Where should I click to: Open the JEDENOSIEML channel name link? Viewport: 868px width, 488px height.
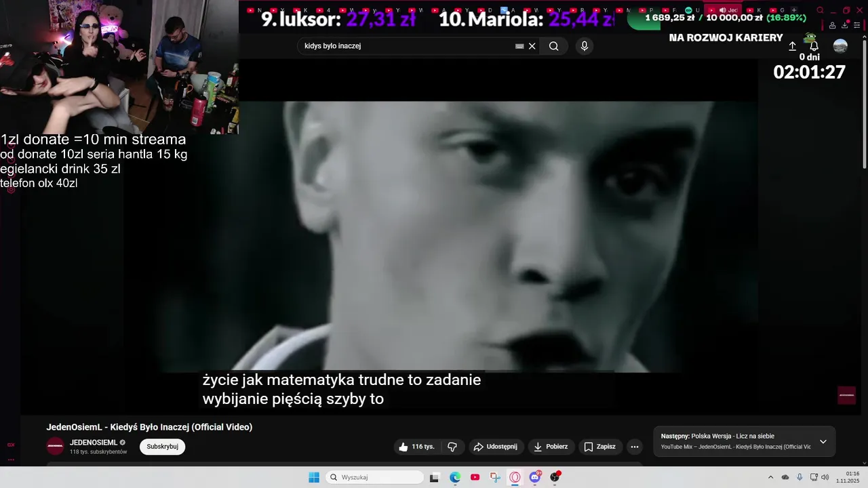coord(94,443)
